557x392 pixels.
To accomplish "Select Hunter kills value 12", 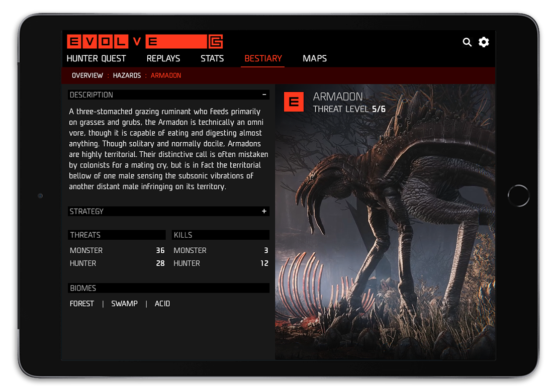I will tap(264, 263).
